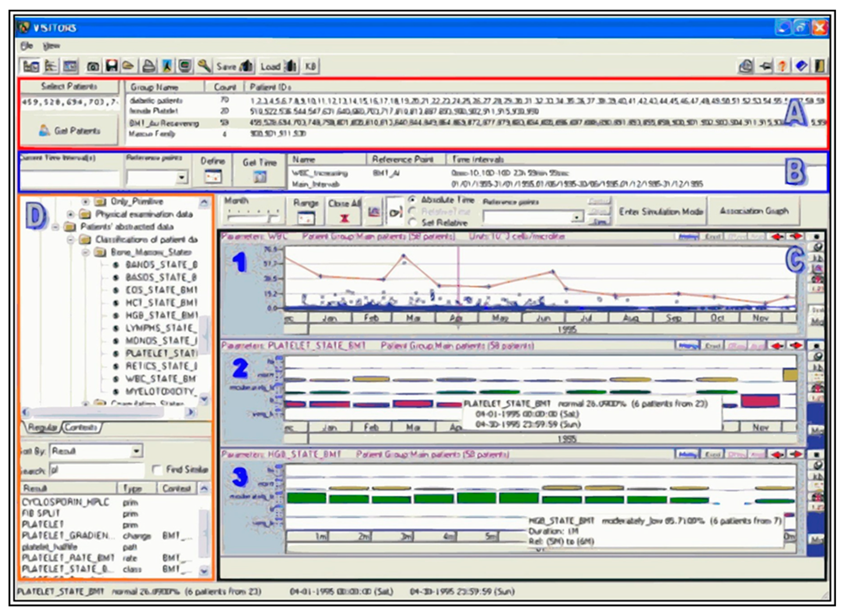844x616 pixels.
Task: Click Enter Simulation Mode button
Action: pos(661,211)
